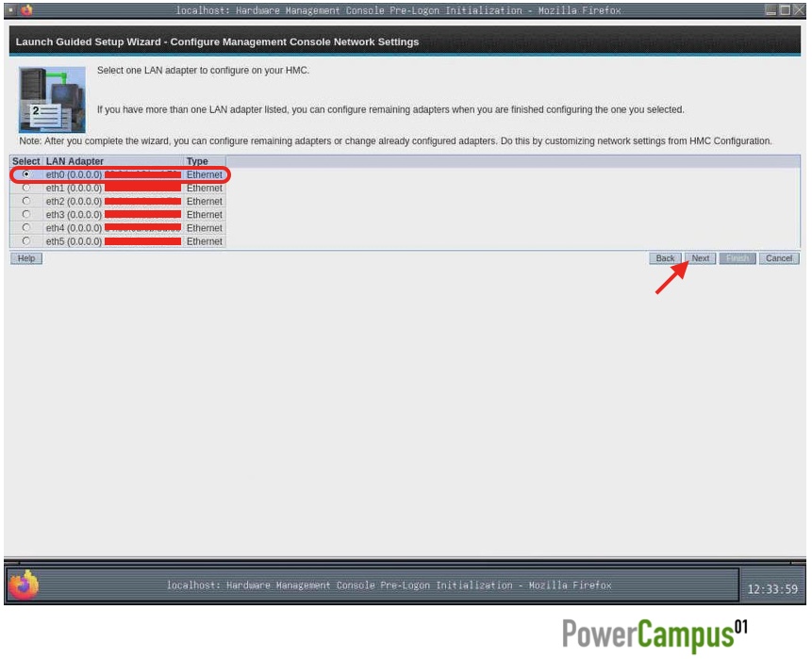Screen dimensions: 812x659
Task: Pick the eth3 adapter radio button
Action: click(25, 214)
